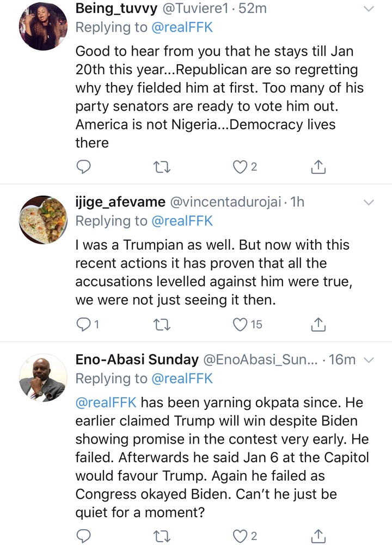The height and width of the screenshot is (545, 392).
Task: View Being_tuvvy's profile picture
Action: coord(43,26)
